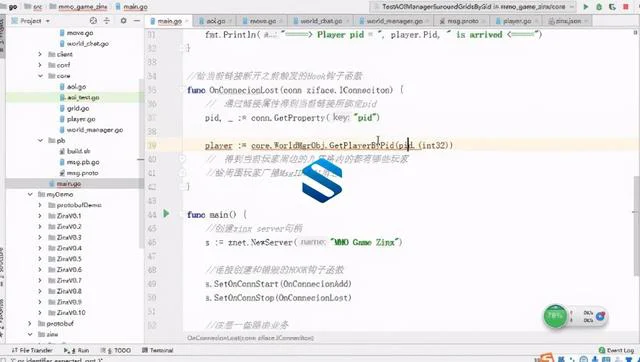Open the Terminal tool window
The image size is (640, 362).
[158, 350]
